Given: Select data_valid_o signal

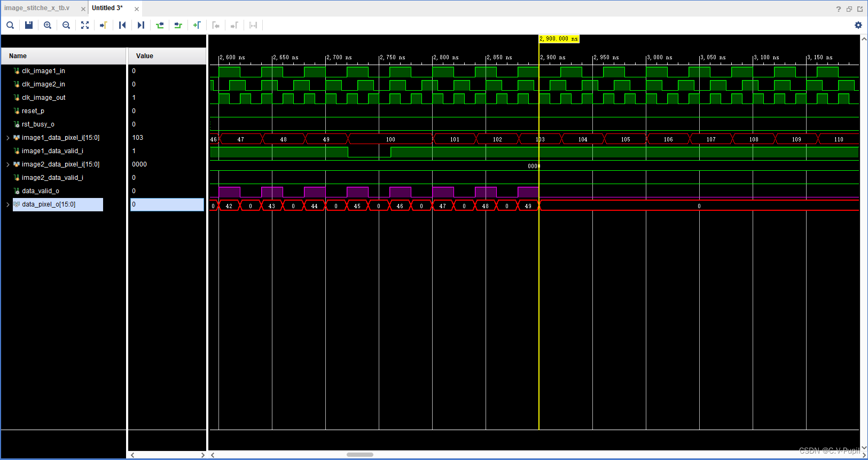Looking at the screenshot, I should [40, 191].
